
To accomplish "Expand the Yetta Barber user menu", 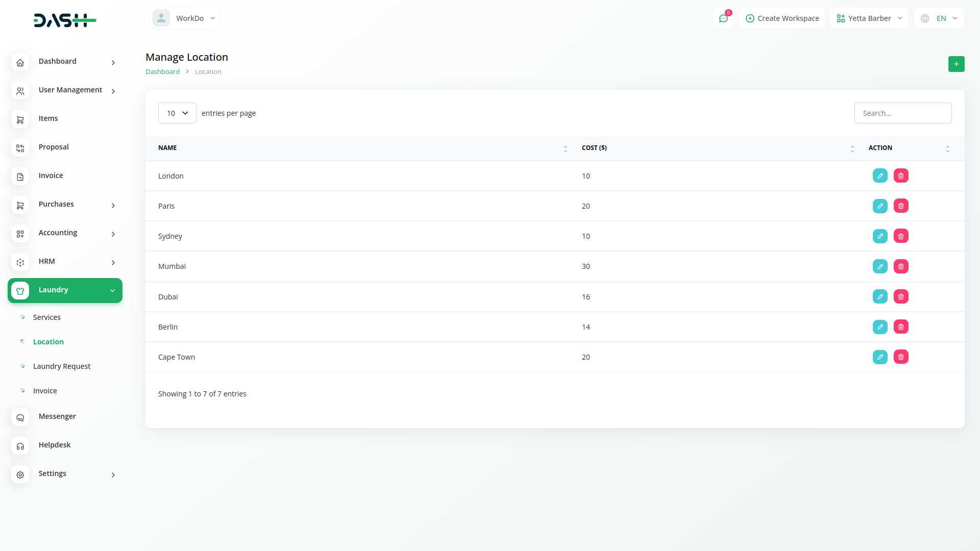I will coord(869,18).
